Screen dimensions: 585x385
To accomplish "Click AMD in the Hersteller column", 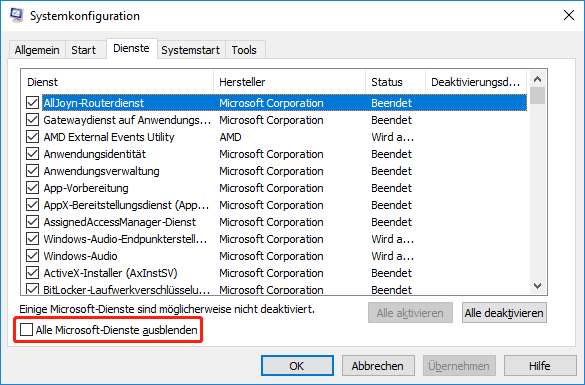I will (x=230, y=137).
